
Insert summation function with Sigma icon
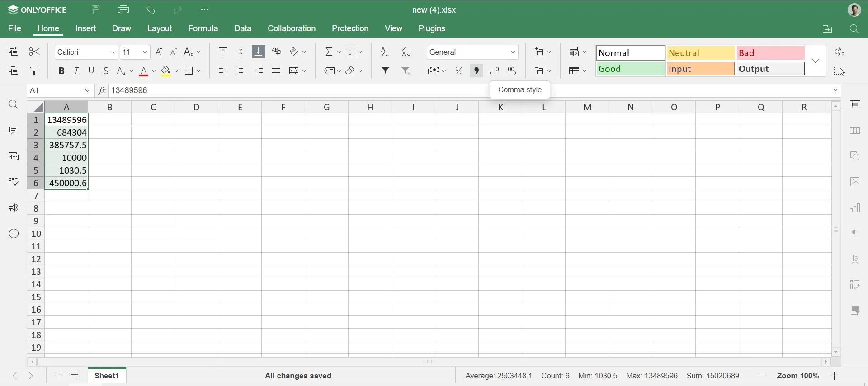coord(330,52)
